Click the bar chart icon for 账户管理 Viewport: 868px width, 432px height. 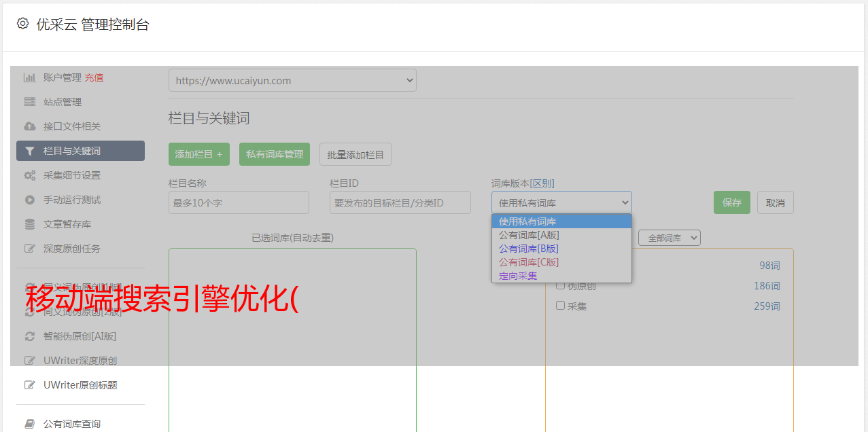[x=30, y=77]
